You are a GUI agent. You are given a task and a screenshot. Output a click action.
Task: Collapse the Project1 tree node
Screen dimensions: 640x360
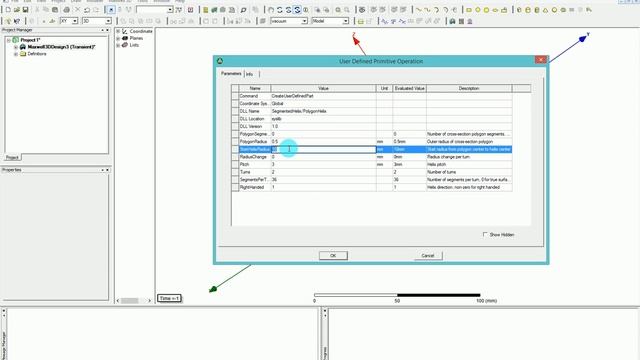click(x=9, y=40)
